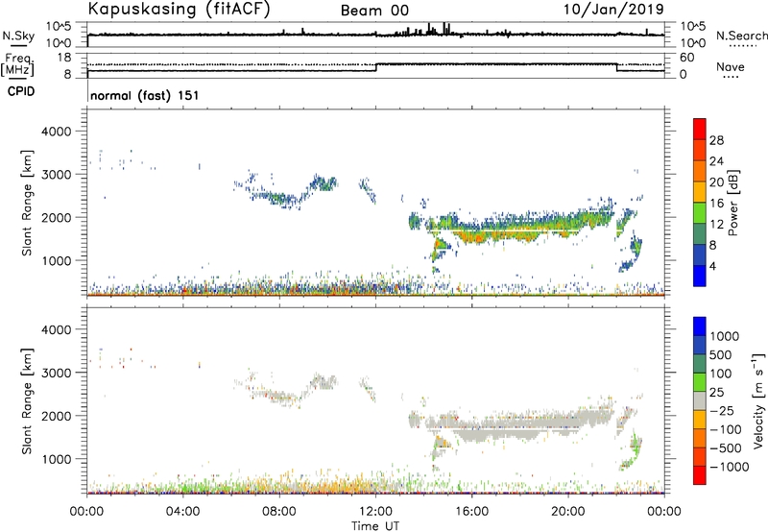768x532 pixels.
Task: Click the "12" Power colorbar tick label
Action: pyautogui.click(x=716, y=225)
